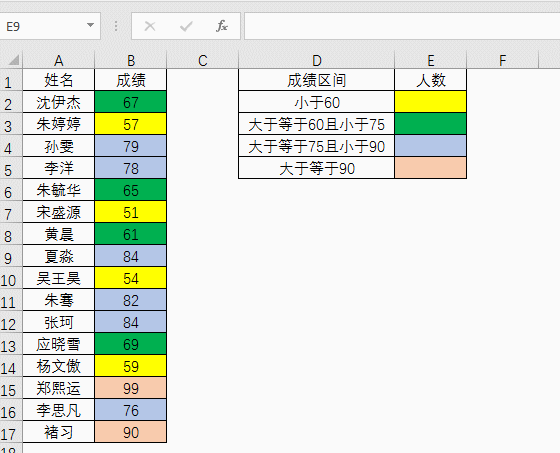Viewport: 560px width, 453px height.
Task: Click the blue score cell 76
Action: coord(131,410)
